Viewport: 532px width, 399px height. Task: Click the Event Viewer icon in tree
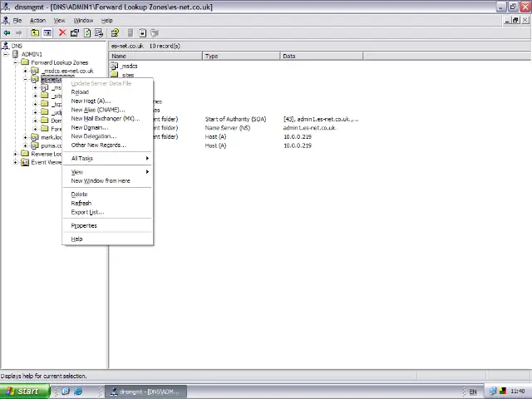coord(25,162)
